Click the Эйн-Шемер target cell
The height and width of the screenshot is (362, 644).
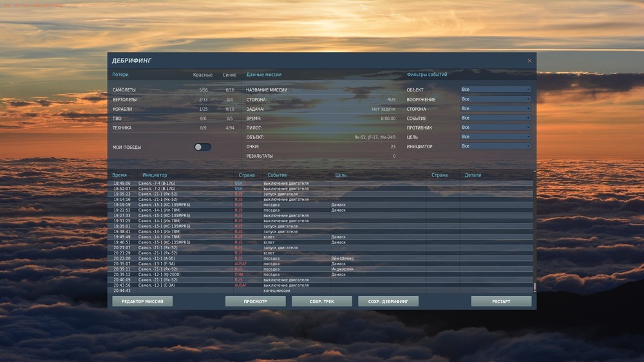click(x=343, y=258)
